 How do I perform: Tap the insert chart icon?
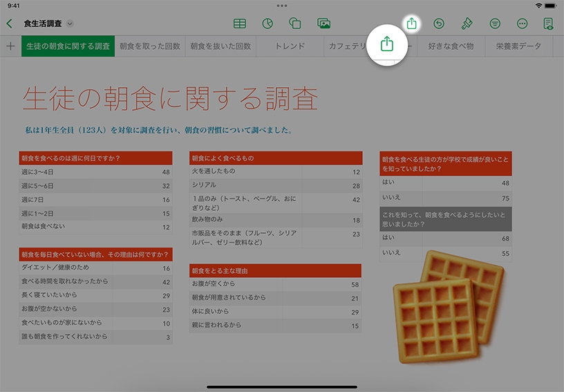tap(267, 24)
